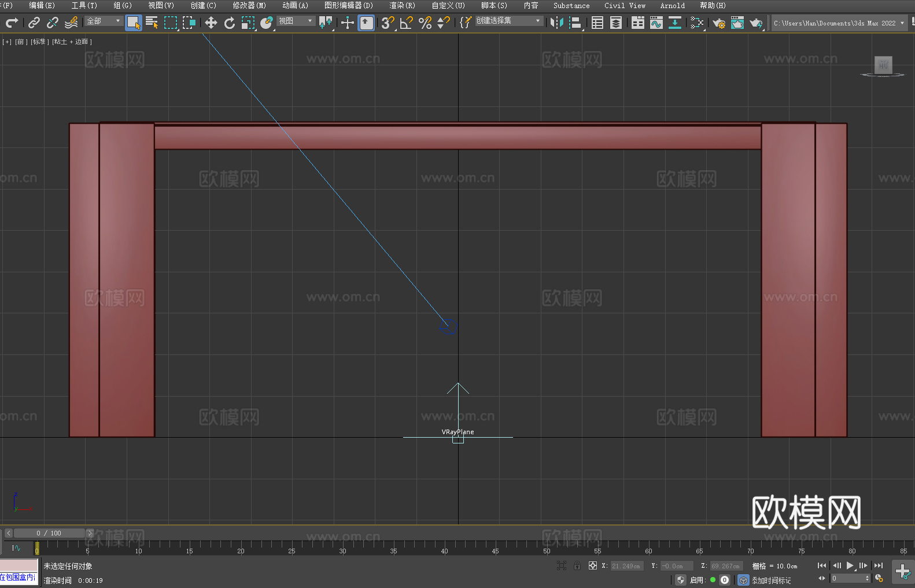
Task: Open the 创建选择集 named selection dropdown
Action: pyautogui.click(x=509, y=21)
